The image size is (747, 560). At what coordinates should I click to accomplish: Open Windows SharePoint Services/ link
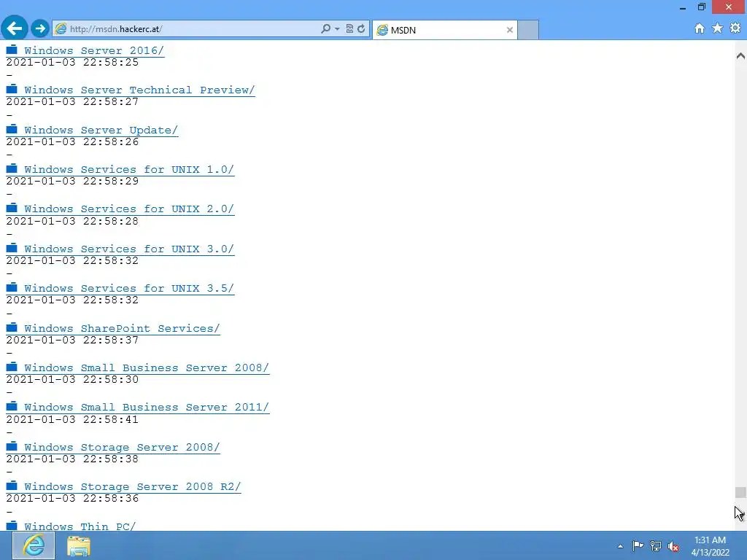[122, 329]
